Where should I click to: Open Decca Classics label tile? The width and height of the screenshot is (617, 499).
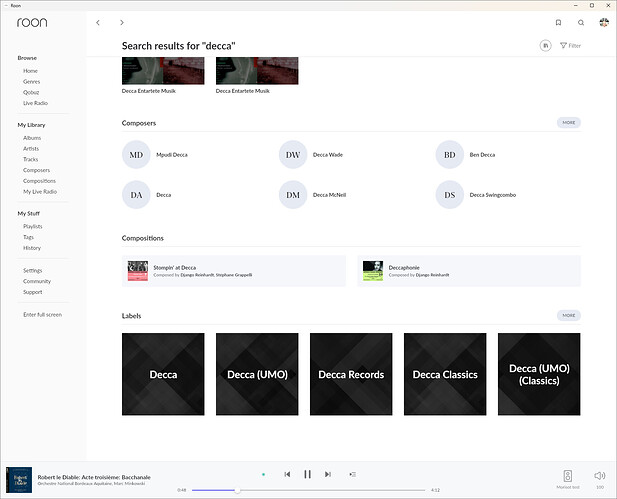445,374
